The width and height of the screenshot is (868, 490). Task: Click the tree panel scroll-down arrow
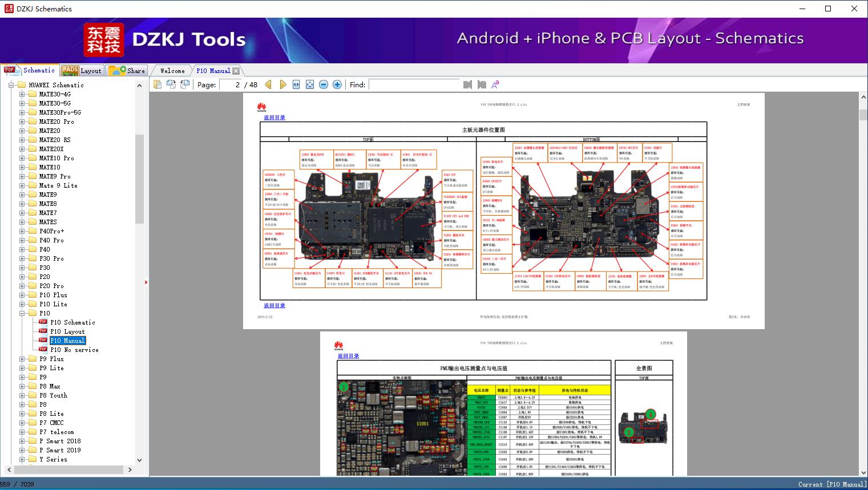pyautogui.click(x=139, y=460)
